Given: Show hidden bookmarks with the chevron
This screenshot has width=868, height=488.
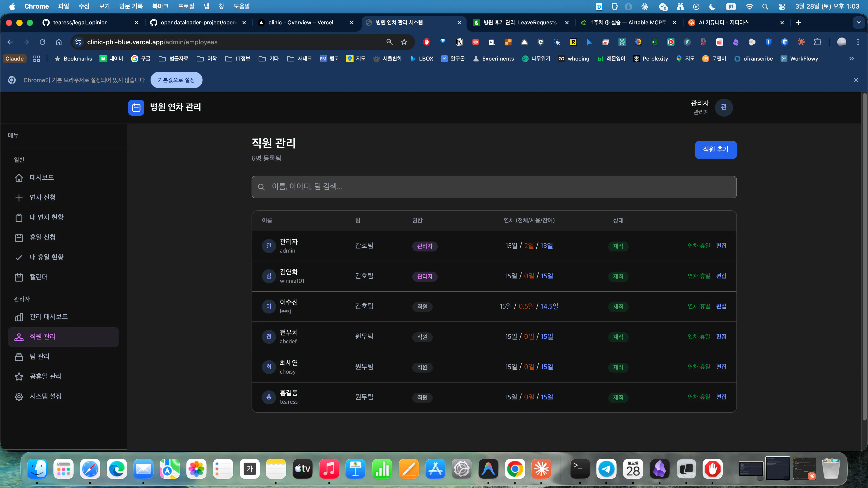Looking at the screenshot, I should pos(851,59).
